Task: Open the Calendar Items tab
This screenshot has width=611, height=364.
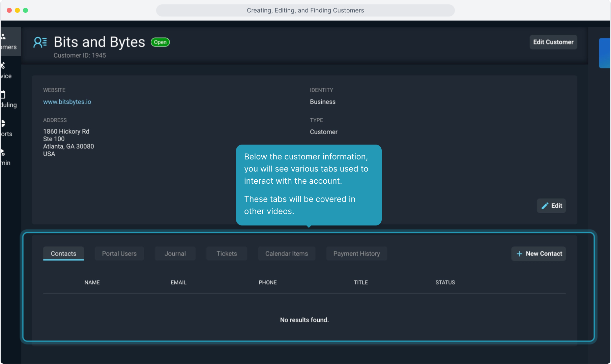Action: point(287,254)
